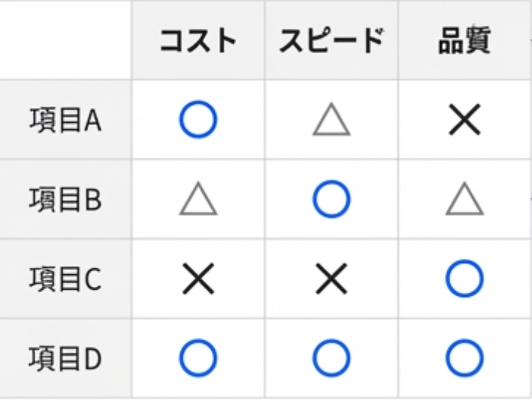Viewport: 532px width, 400px height.
Task: Click the X mark for 項目A 品質
Action: [464, 120]
